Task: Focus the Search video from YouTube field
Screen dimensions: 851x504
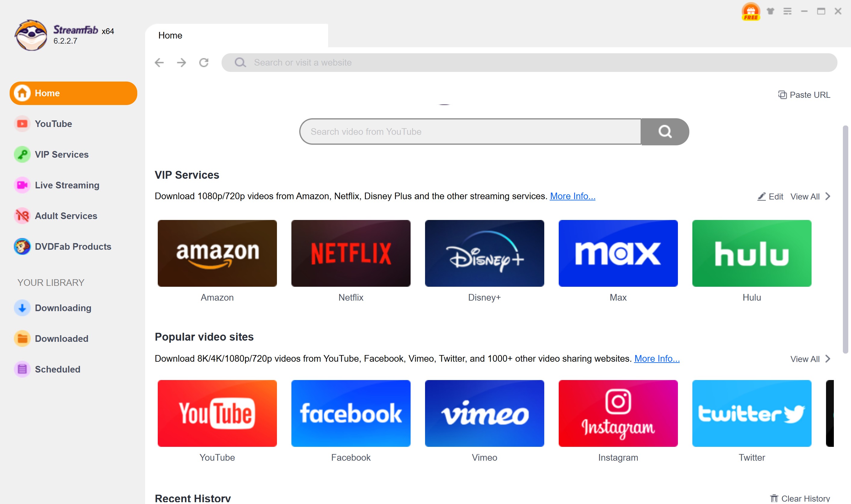Action: pyautogui.click(x=470, y=132)
